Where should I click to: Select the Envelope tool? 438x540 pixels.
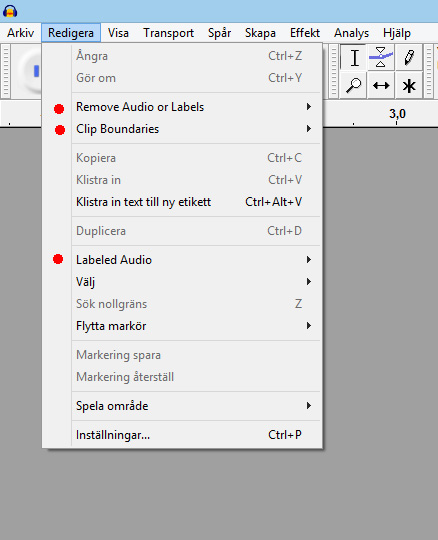click(381, 58)
